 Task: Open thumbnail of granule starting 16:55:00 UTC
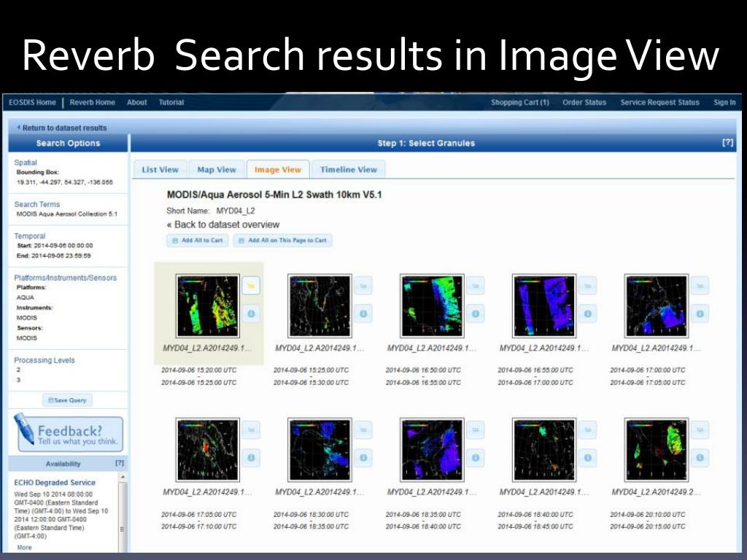click(x=544, y=306)
